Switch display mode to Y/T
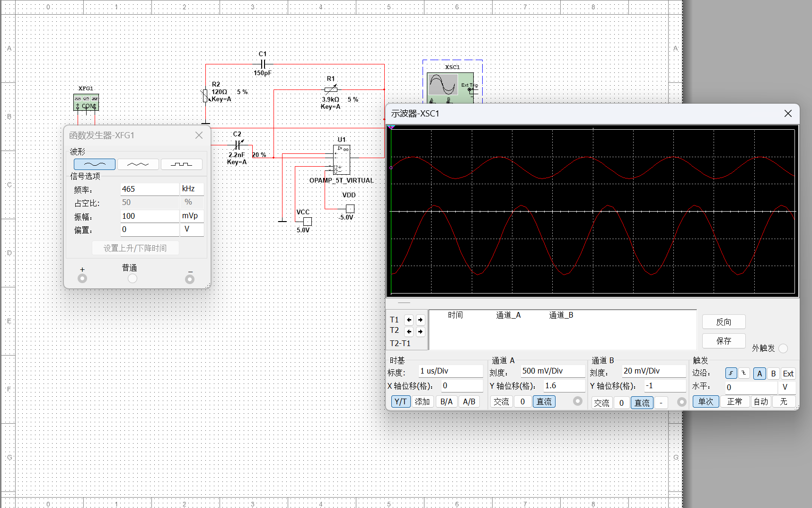 401,402
